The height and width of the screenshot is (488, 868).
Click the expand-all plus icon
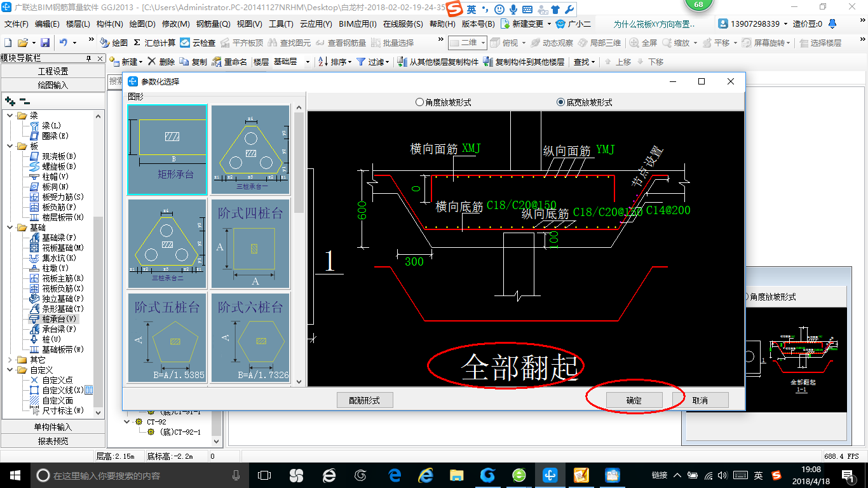click(10, 101)
